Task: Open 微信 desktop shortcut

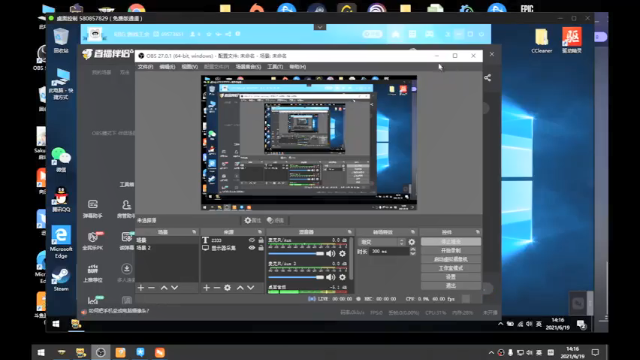Action: click(61, 160)
